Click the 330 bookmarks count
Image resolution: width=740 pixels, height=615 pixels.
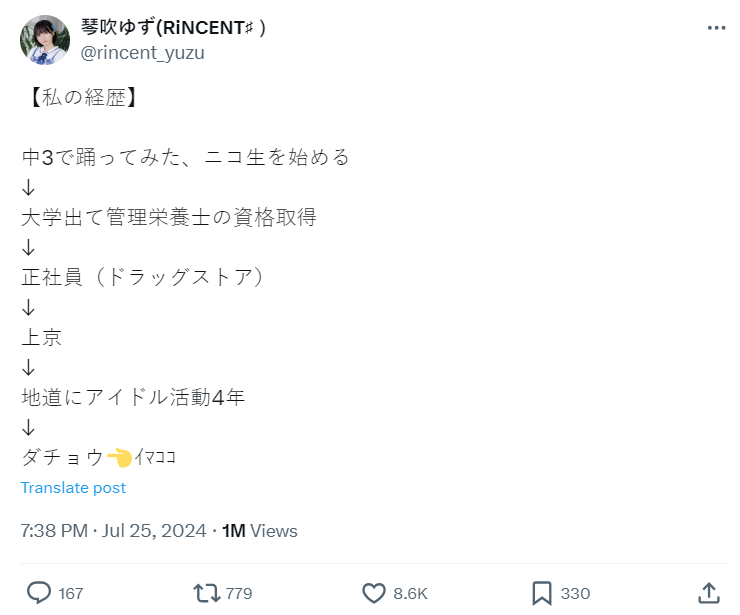pos(575,594)
